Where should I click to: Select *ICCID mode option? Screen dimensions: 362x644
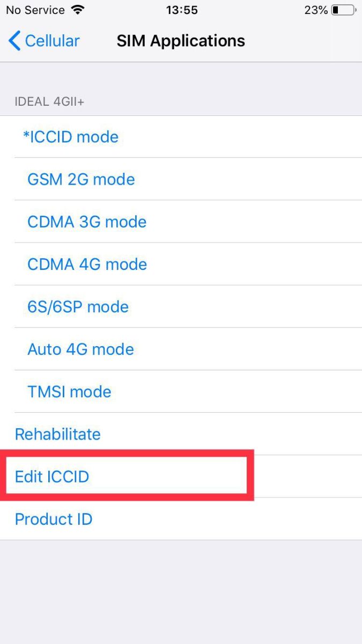181,137
